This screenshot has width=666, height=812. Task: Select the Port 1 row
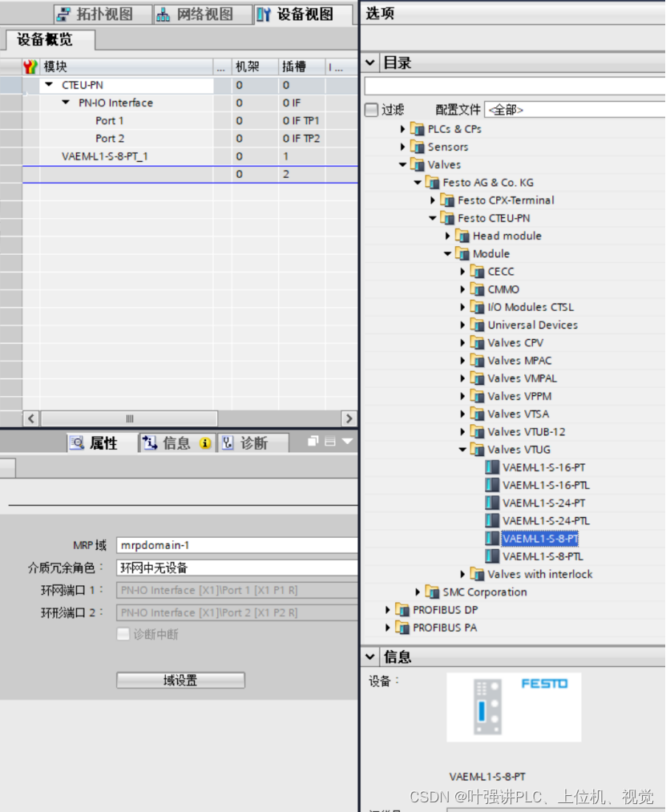[190, 121]
